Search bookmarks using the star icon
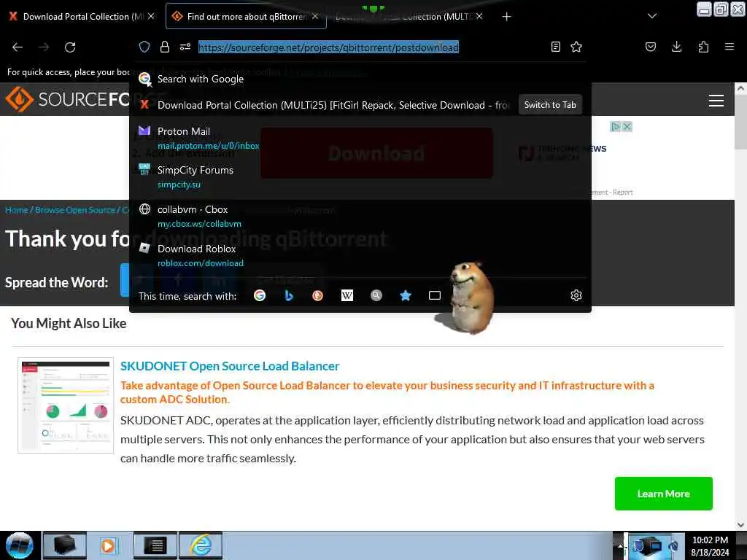 406,296
